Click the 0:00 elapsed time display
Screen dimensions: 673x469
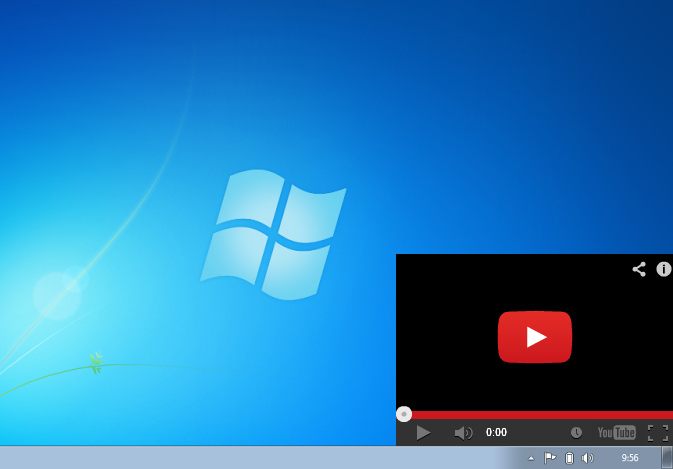click(496, 432)
